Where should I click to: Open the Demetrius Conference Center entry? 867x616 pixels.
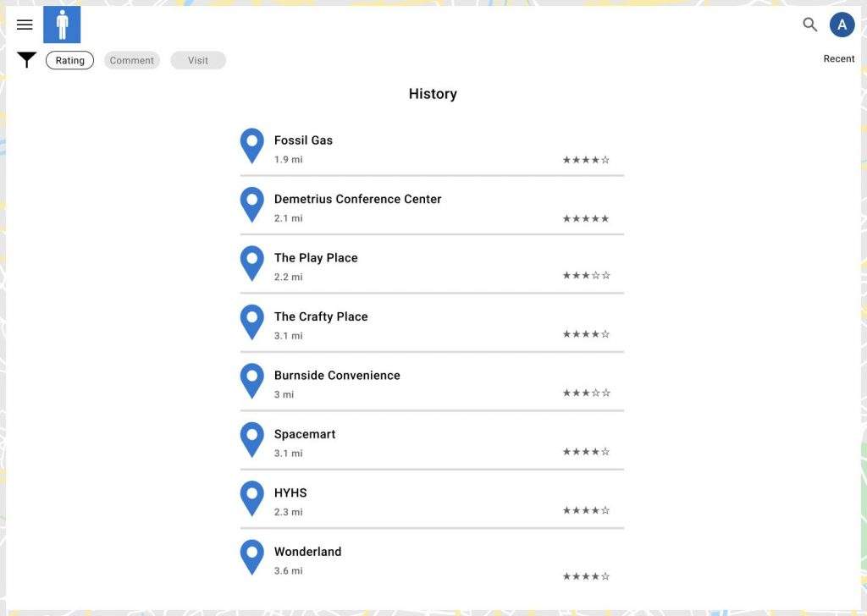(x=432, y=207)
